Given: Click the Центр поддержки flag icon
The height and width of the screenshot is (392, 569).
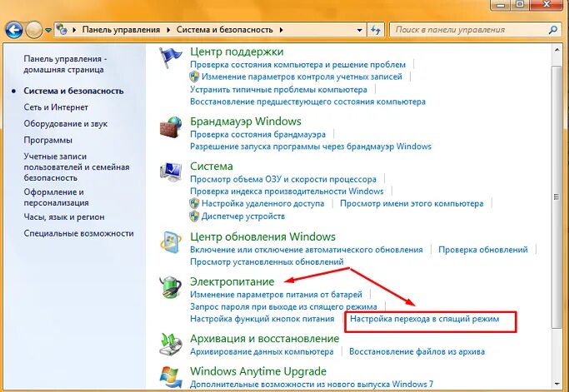Looking at the screenshot, I should tap(170, 57).
